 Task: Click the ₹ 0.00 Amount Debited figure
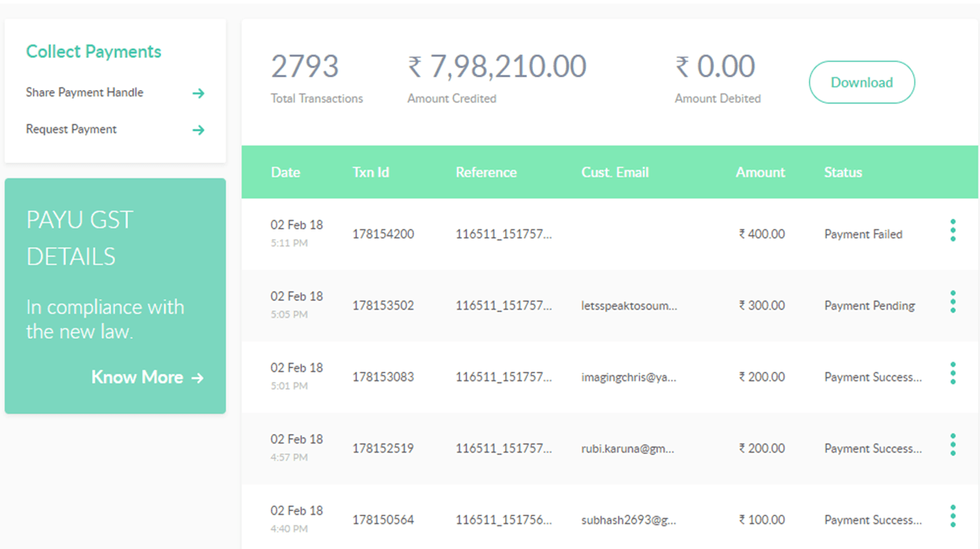(x=715, y=66)
